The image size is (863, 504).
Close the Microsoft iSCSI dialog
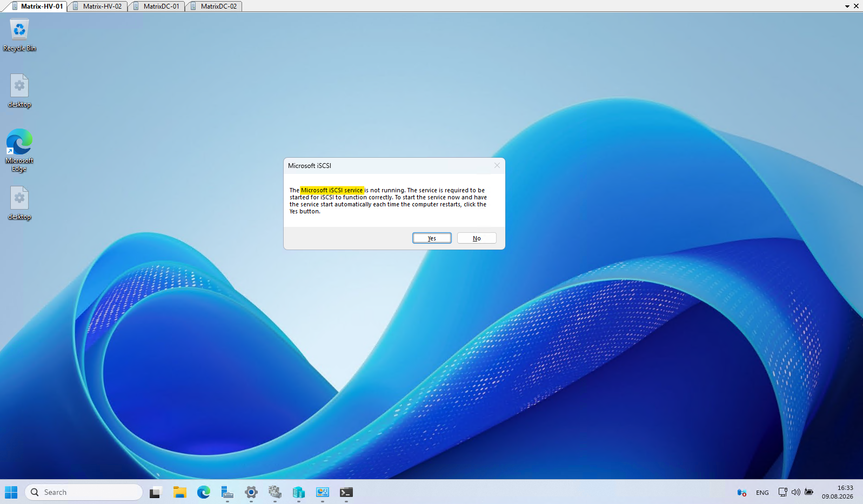497,165
